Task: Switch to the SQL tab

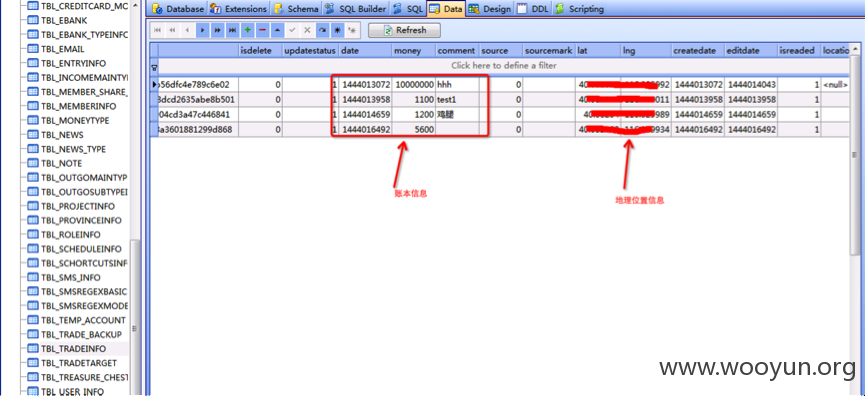Action: (x=408, y=9)
